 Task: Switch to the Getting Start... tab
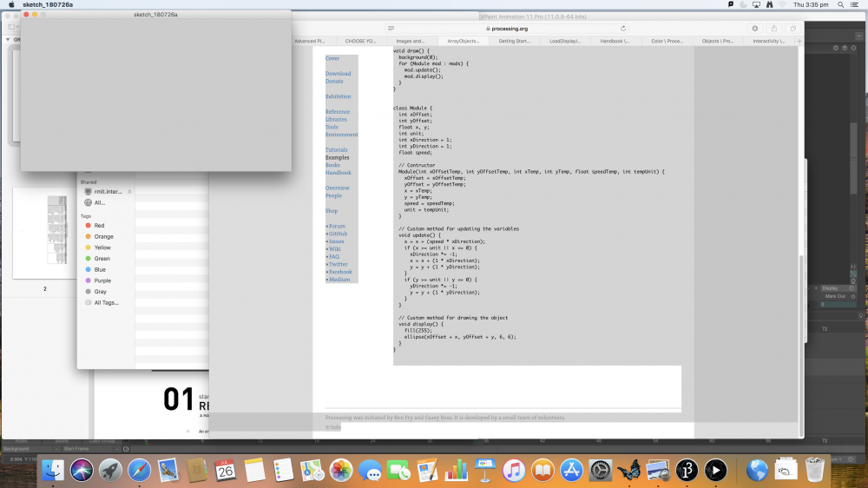pos(514,41)
